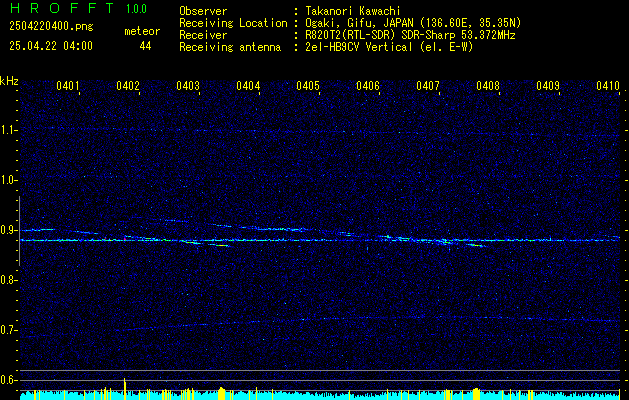Click the Observer label
629x400 pixels.
tap(203, 11)
